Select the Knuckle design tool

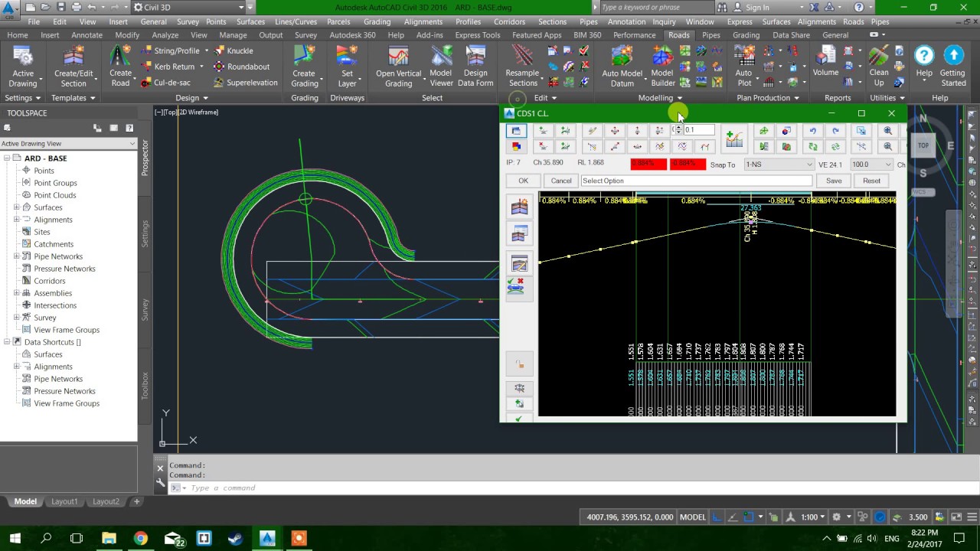(234, 51)
